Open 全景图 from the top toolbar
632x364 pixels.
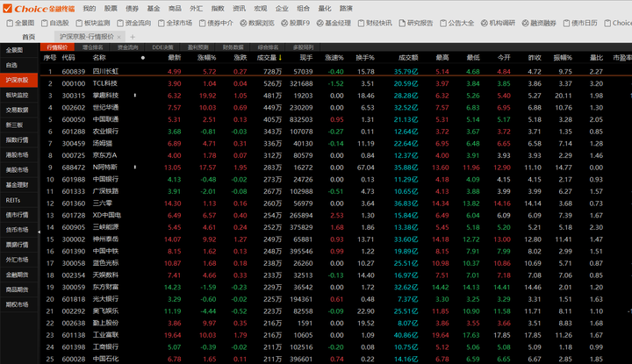coord(20,24)
